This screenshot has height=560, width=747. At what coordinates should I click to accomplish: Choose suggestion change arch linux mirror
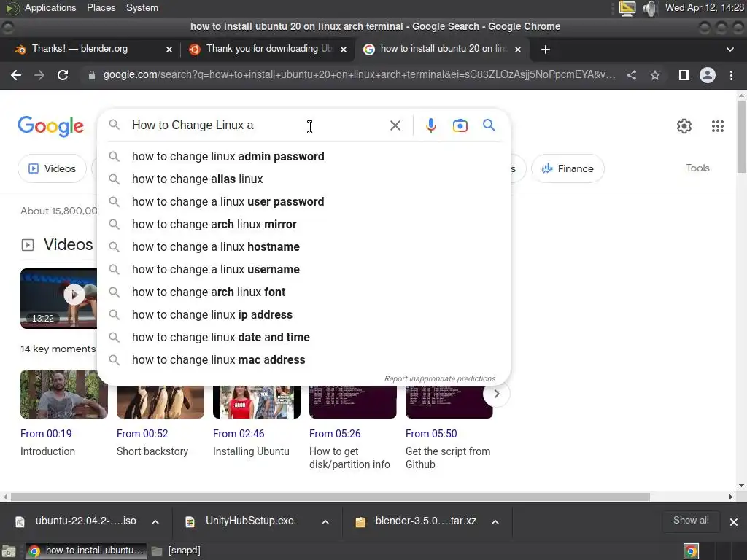[x=303, y=225]
